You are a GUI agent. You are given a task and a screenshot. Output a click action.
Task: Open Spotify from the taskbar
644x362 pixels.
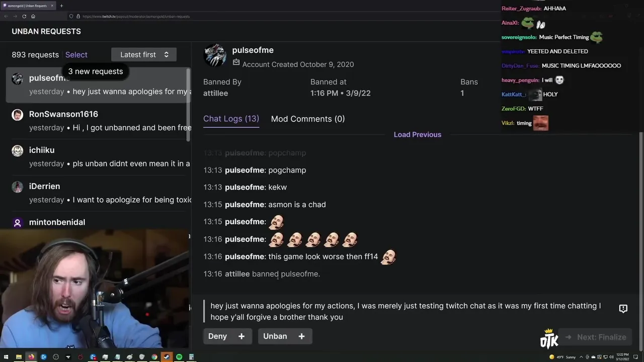click(179, 357)
